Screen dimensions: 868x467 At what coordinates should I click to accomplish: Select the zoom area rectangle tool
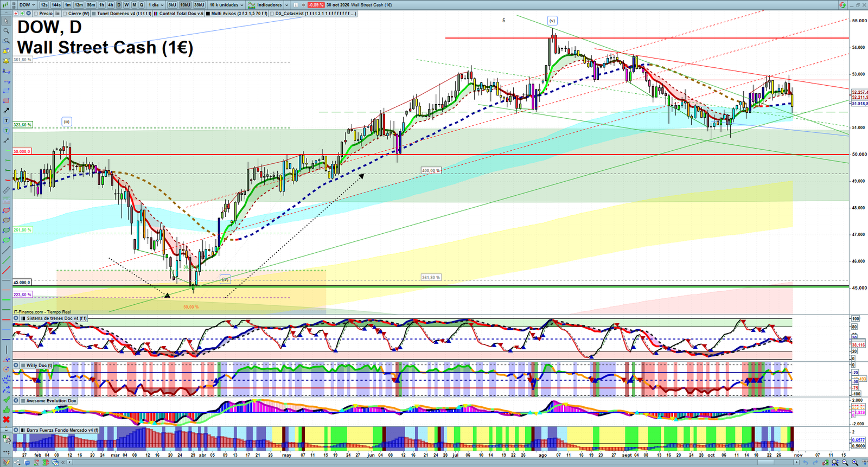6,41
